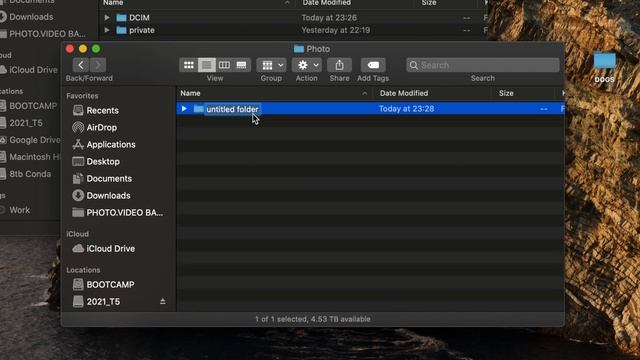Click the untitled folder's folder icon
640x360 pixels.
click(x=198, y=109)
